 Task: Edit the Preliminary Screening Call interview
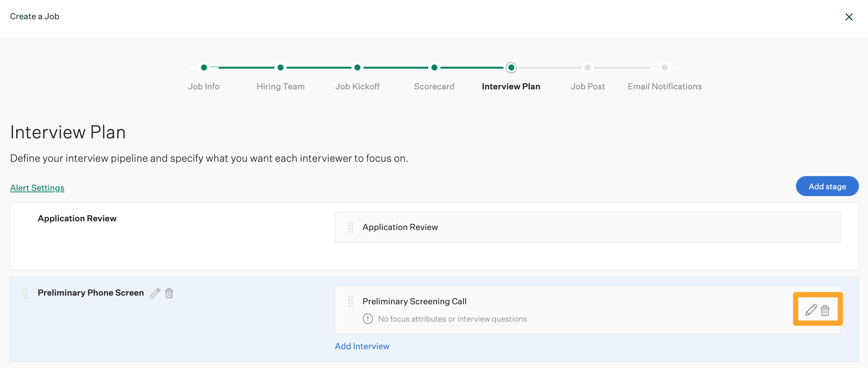[x=811, y=310]
